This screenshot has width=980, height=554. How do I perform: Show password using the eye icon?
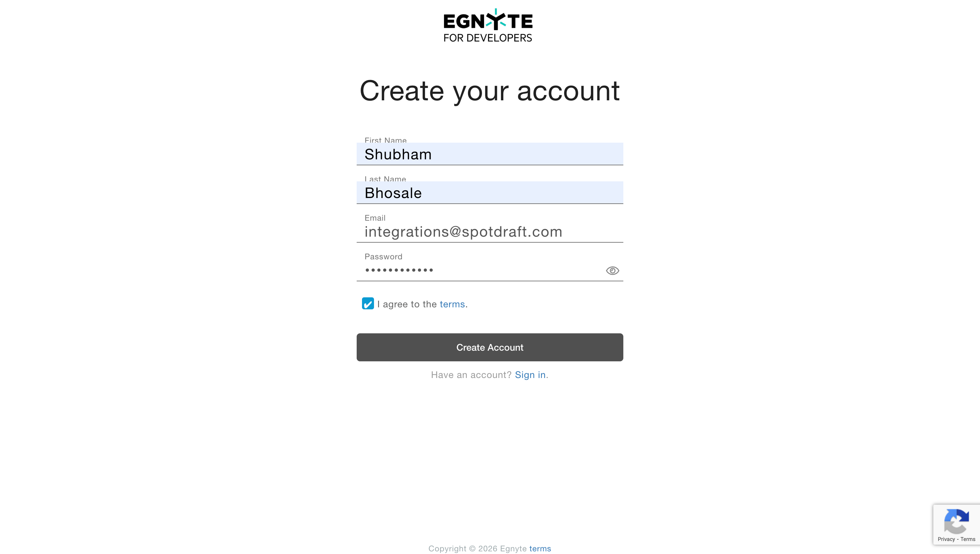[612, 271]
